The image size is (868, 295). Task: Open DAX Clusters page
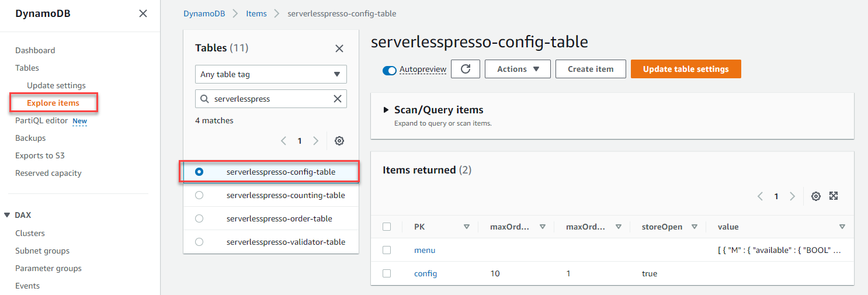tap(30, 233)
